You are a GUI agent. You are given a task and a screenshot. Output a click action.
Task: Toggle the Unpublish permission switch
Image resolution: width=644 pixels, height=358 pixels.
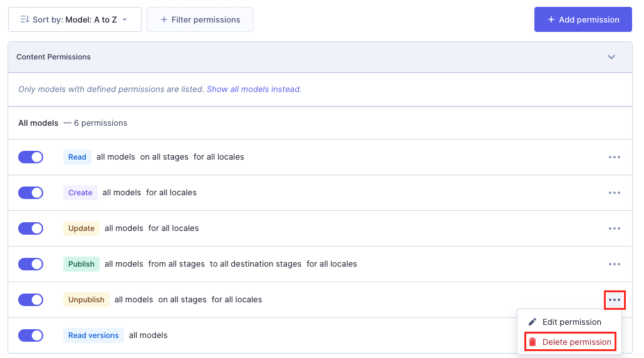(31, 300)
